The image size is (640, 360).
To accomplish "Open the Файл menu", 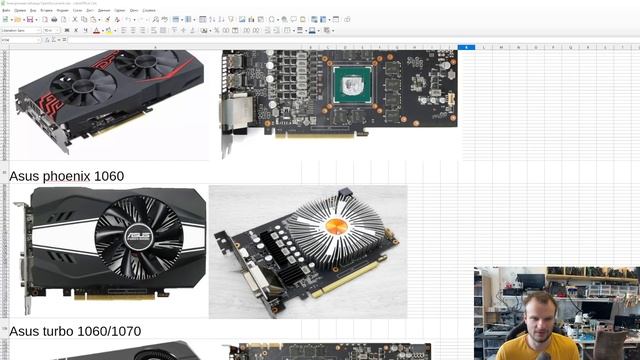I will click(x=6, y=10).
